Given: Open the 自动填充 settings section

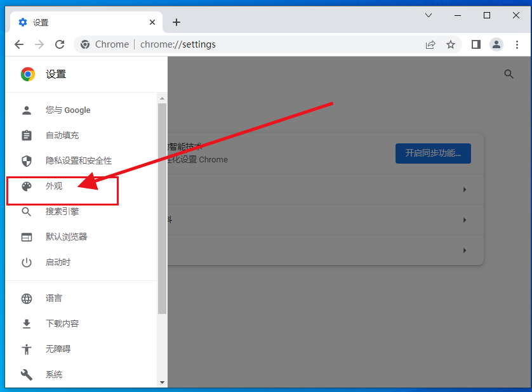Looking at the screenshot, I should pyautogui.click(x=81, y=135).
